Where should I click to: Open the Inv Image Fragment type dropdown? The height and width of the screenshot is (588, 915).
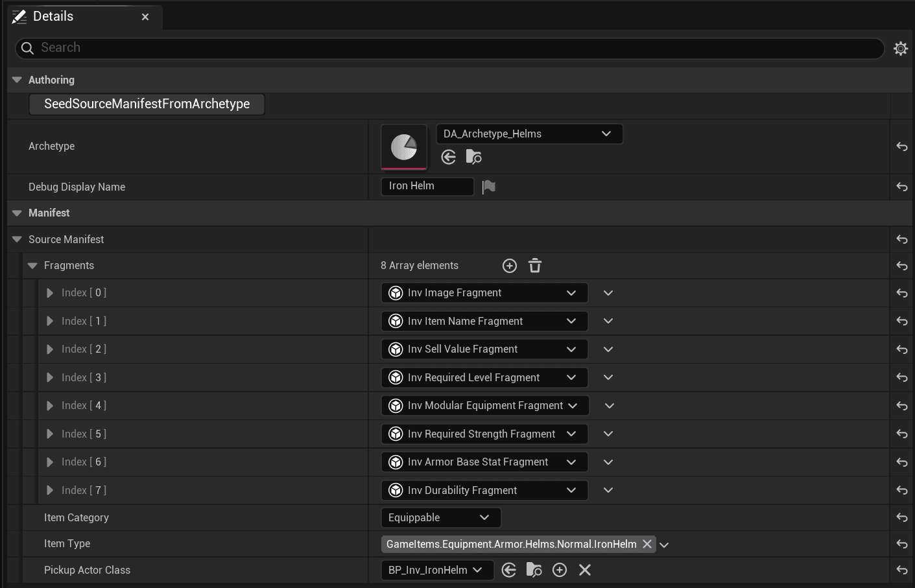tap(484, 293)
